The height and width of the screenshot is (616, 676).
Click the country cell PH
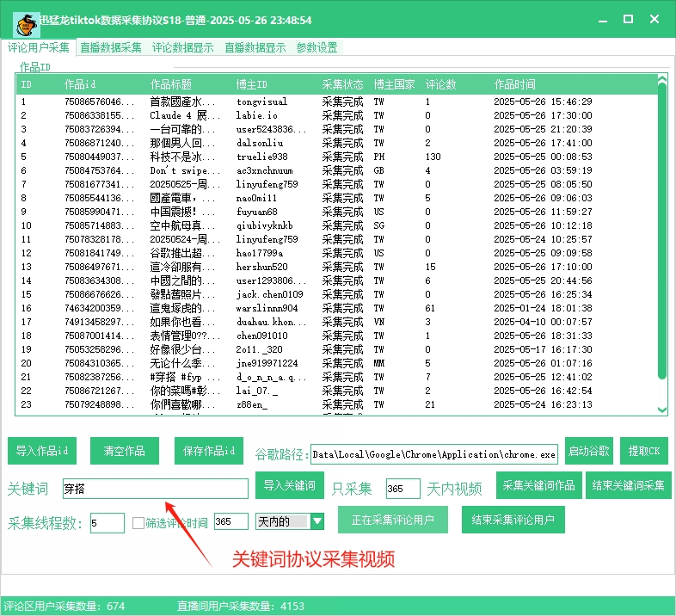click(379, 157)
